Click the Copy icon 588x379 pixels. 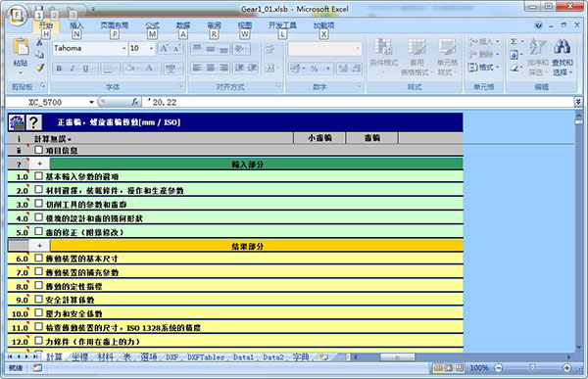39,55
